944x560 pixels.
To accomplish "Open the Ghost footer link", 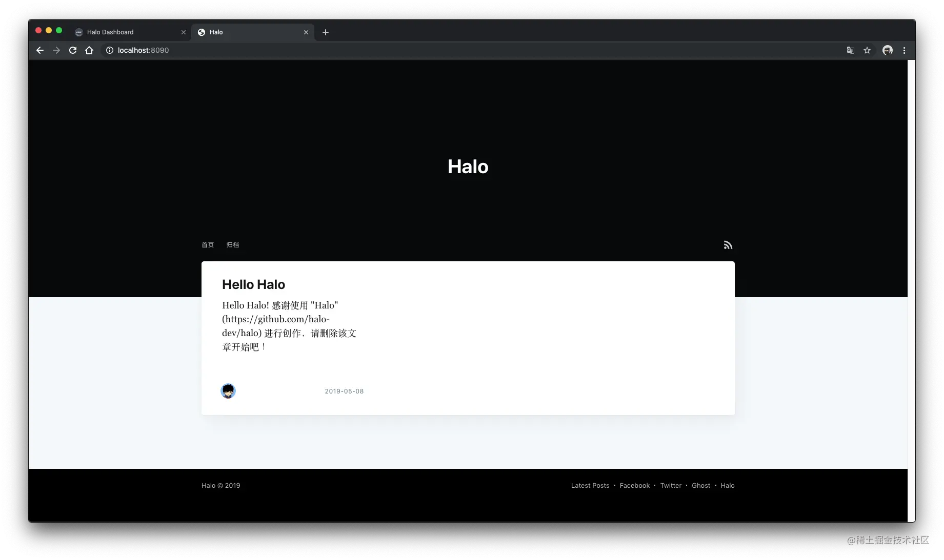I will coord(701,486).
